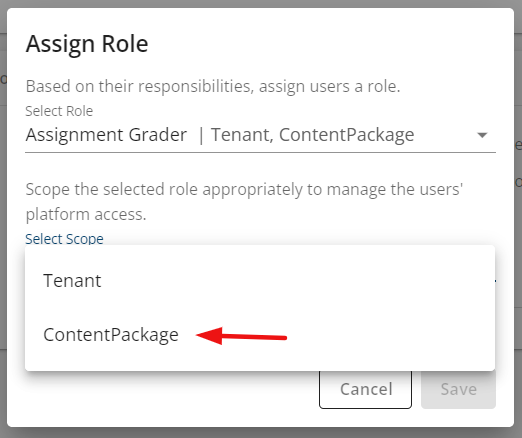Dismiss scope list via dimmed backdrop below dialog
The image size is (522, 438).
click(261, 433)
